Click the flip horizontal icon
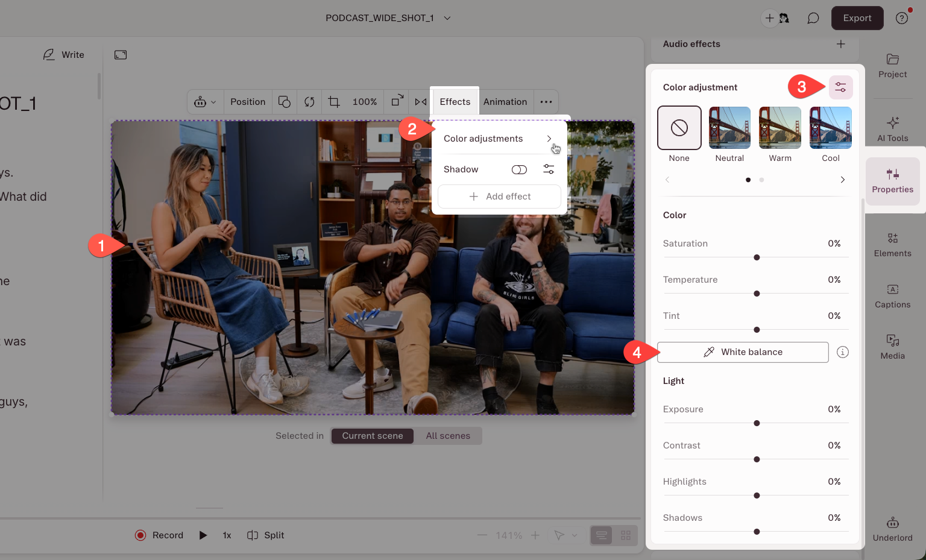This screenshot has width=926, height=560. tap(421, 102)
